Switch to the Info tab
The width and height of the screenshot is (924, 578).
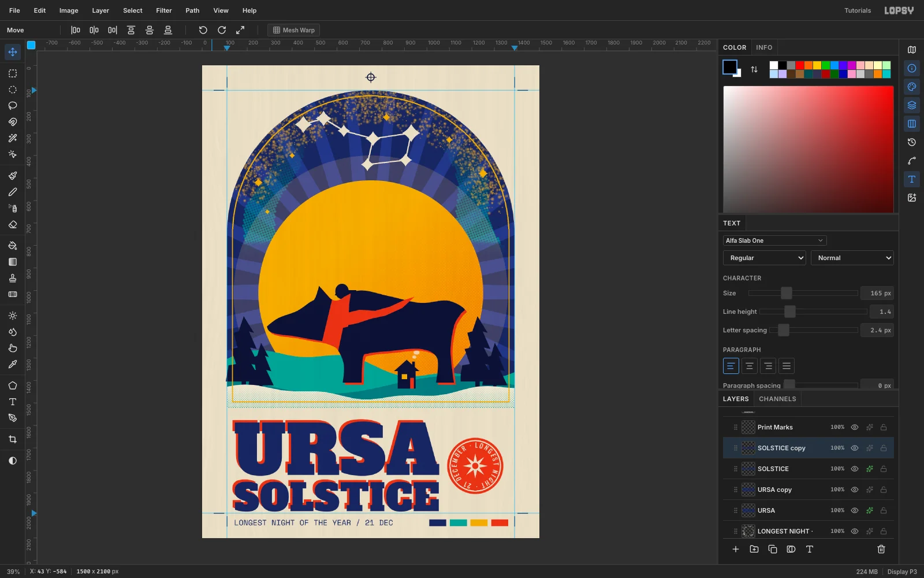click(x=764, y=47)
